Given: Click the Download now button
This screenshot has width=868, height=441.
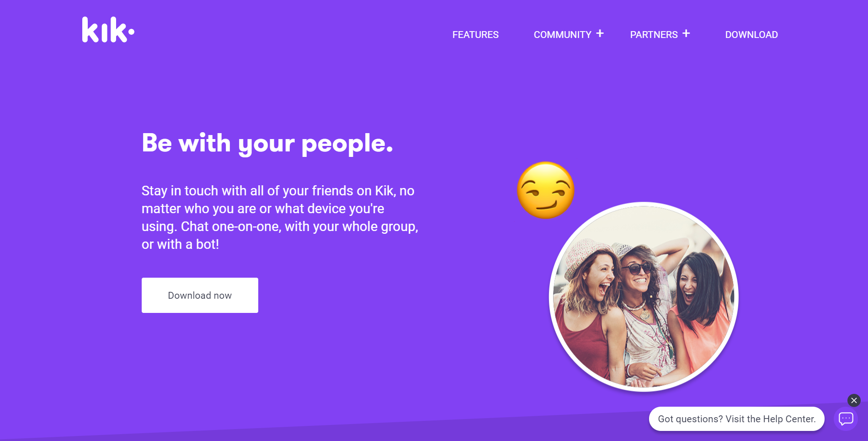Looking at the screenshot, I should pyautogui.click(x=200, y=295).
